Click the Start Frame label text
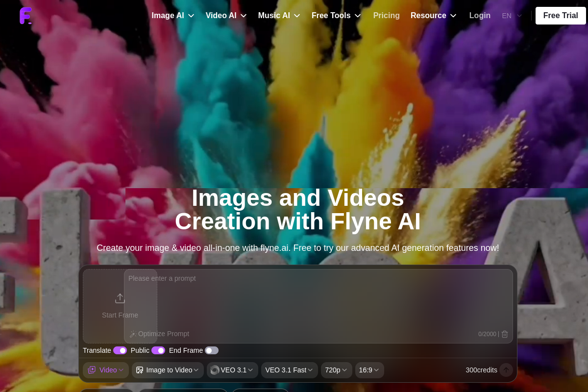 point(120,315)
